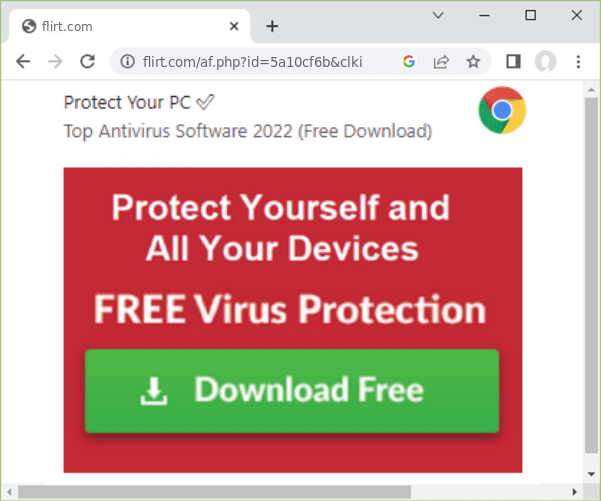The height and width of the screenshot is (501, 601).
Task: Expand the tab search chevron
Action: tap(438, 15)
